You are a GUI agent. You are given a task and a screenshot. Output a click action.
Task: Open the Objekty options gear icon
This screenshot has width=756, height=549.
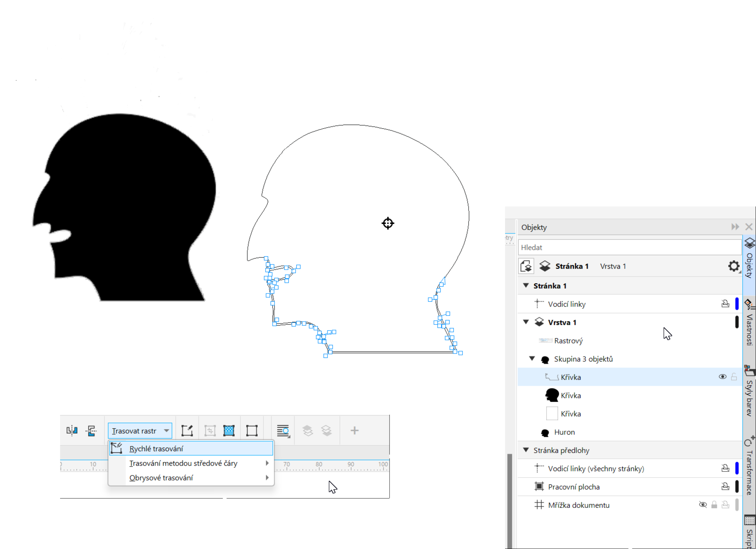point(733,266)
